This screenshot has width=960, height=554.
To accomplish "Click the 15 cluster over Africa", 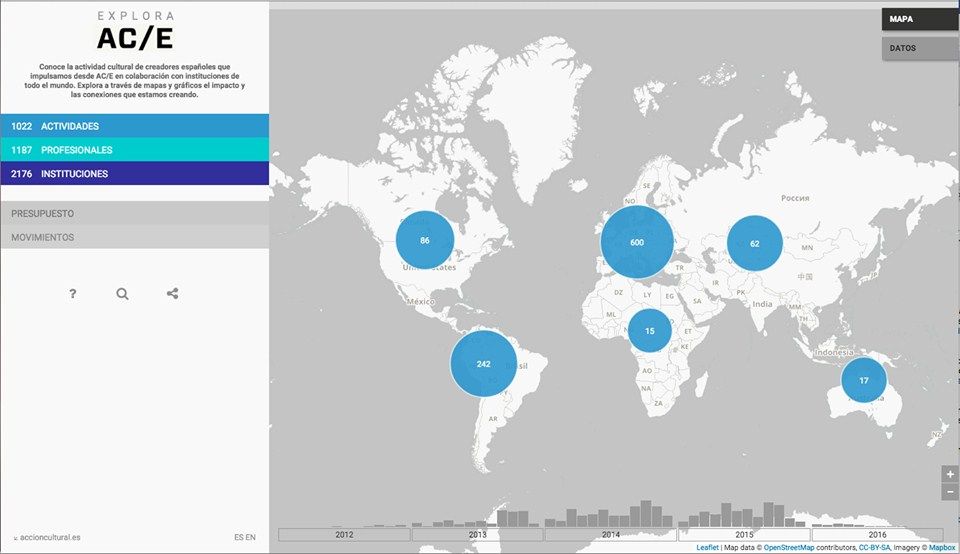I will 650,331.
